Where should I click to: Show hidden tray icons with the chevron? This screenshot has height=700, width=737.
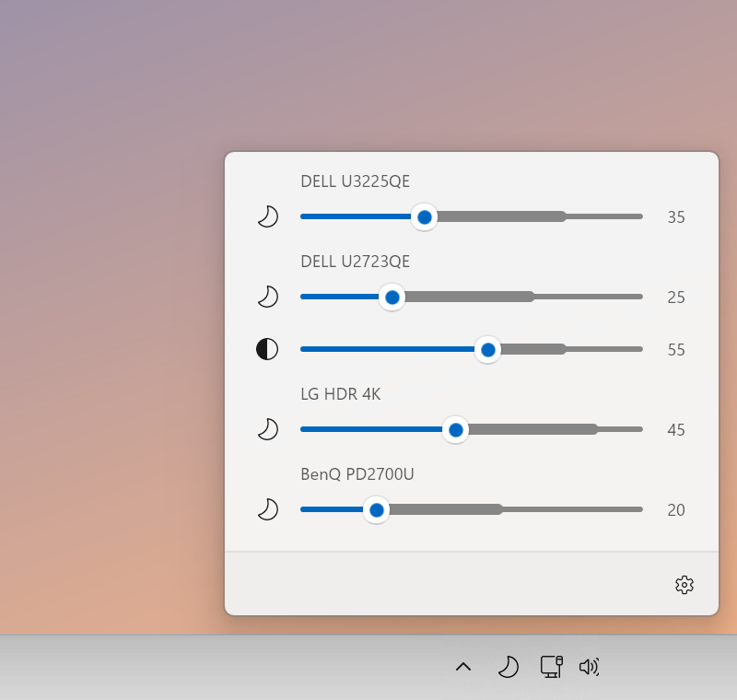pos(463,667)
